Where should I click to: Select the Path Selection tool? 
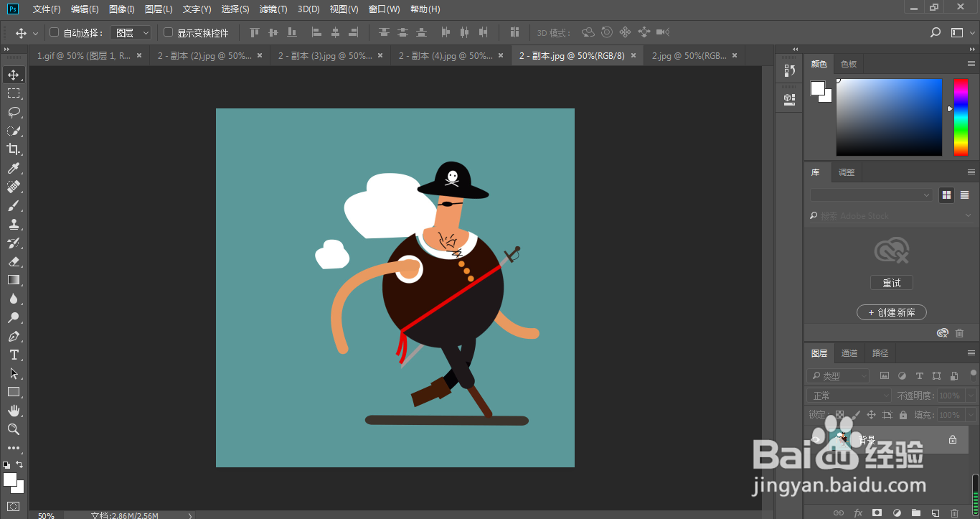pyautogui.click(x=14, y=373)
